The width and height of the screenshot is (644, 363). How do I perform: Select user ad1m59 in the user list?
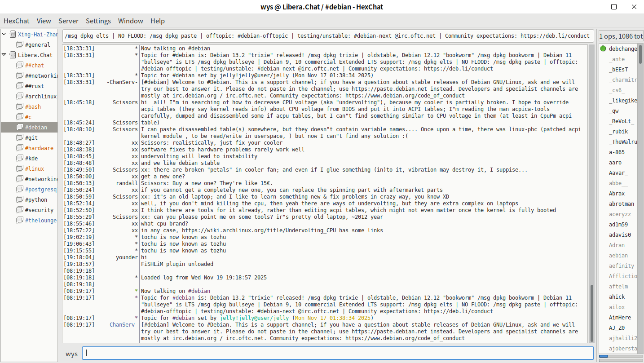[618, 225]
